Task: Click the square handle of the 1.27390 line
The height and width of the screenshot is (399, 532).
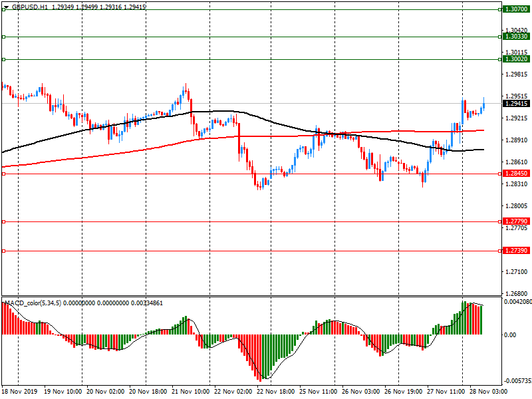Action: click(4, 251)
